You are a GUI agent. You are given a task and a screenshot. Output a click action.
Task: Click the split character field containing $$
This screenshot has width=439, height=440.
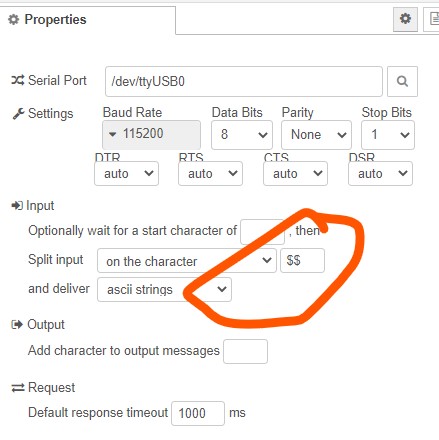302,260
